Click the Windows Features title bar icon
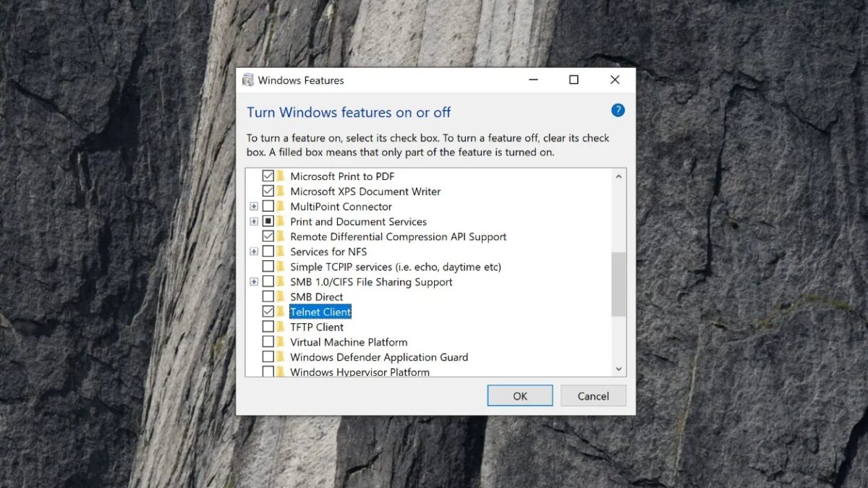 (248, 80)
